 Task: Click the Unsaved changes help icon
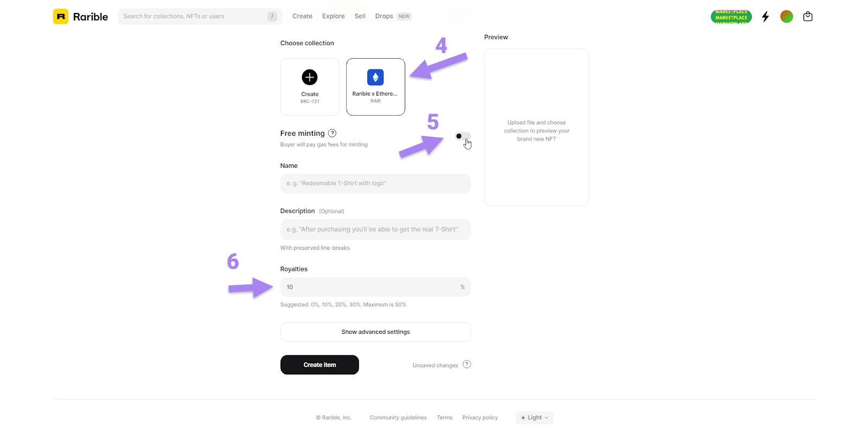coord(467,364)
